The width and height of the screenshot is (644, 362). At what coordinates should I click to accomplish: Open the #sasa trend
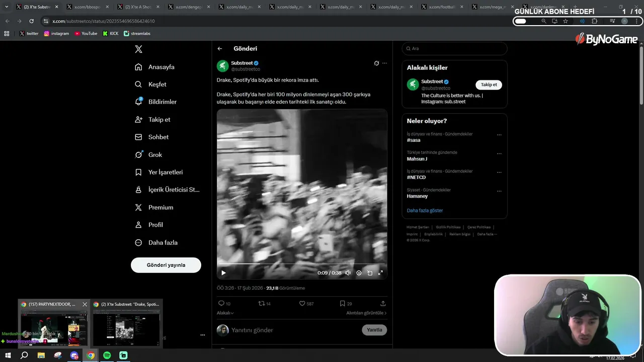[414, 140]
